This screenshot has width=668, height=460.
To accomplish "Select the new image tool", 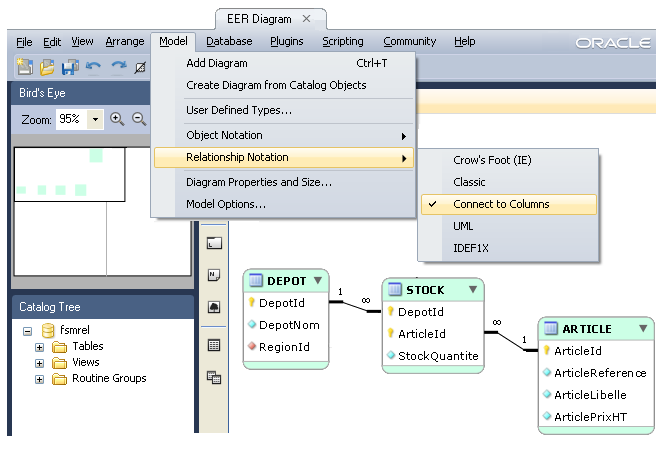I will 213,308.
